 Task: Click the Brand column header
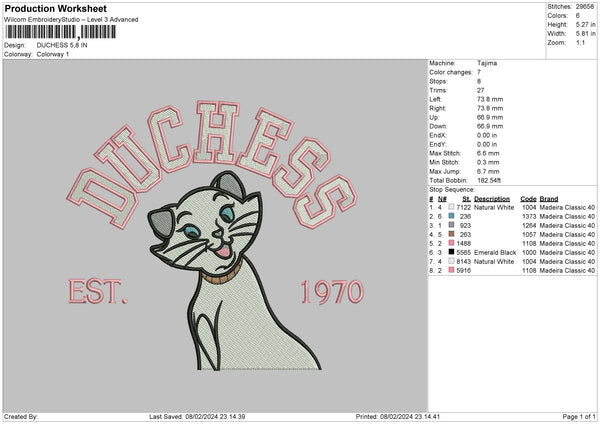click(x=549, y=198)
